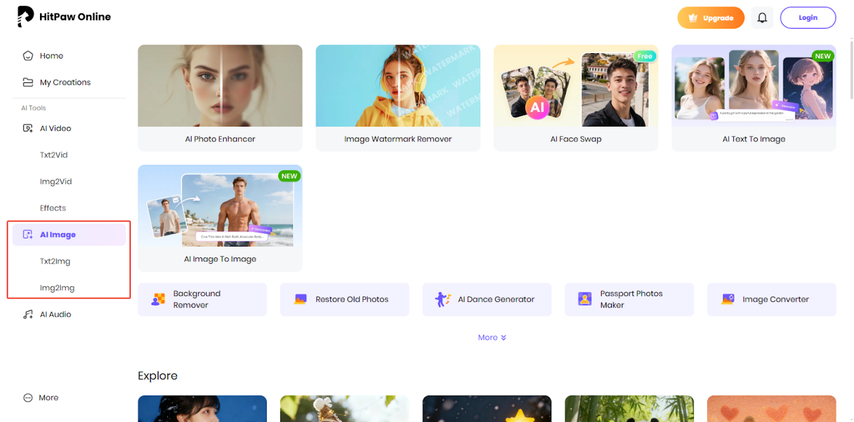Image resolution: width=854 pixels, height=422 pixels.
Task: Click the 'Image Watermark Remover' caption
Action: (398, 139)
